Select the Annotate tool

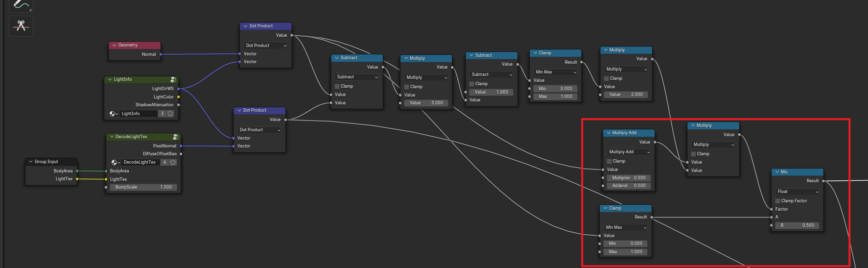coord(21,5)
